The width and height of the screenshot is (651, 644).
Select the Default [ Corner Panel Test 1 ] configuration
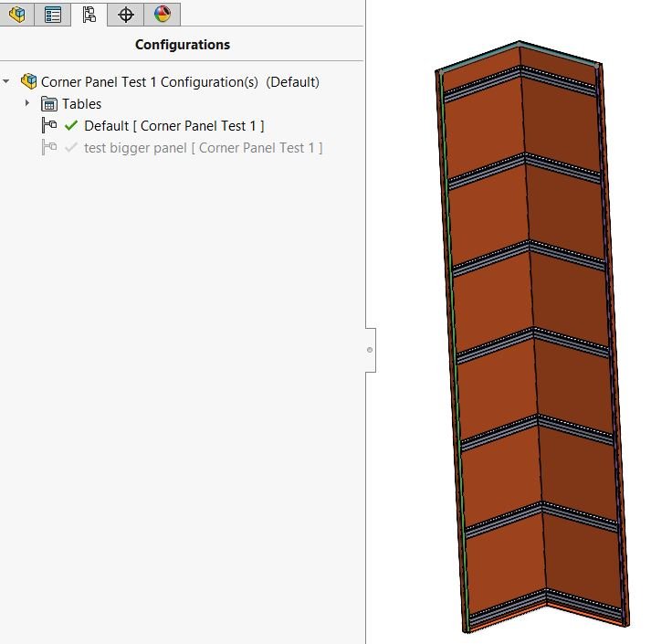pos(174,126)
